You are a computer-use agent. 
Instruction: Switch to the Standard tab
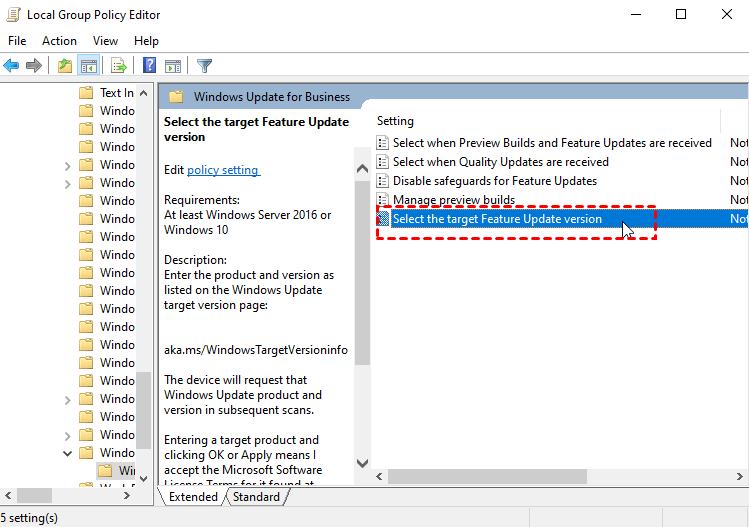coord(257,497)
